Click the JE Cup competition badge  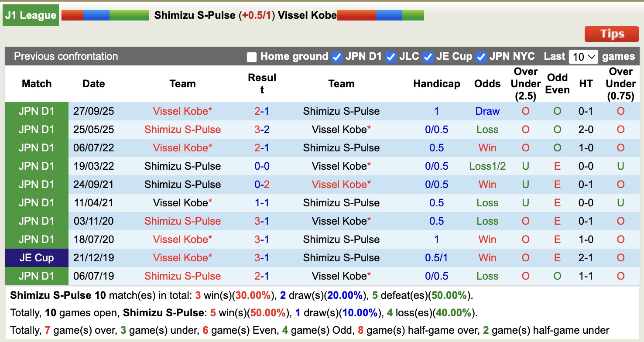pos(36,257)
